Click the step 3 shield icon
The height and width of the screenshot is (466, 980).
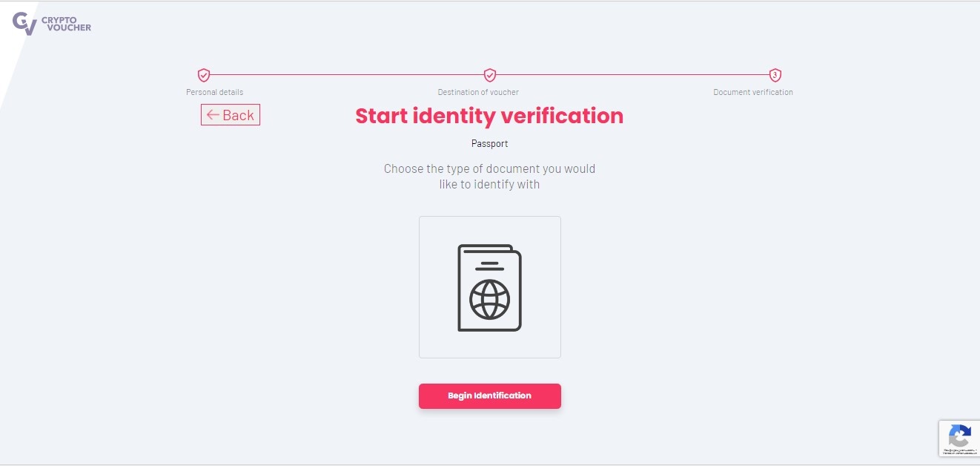775,75
